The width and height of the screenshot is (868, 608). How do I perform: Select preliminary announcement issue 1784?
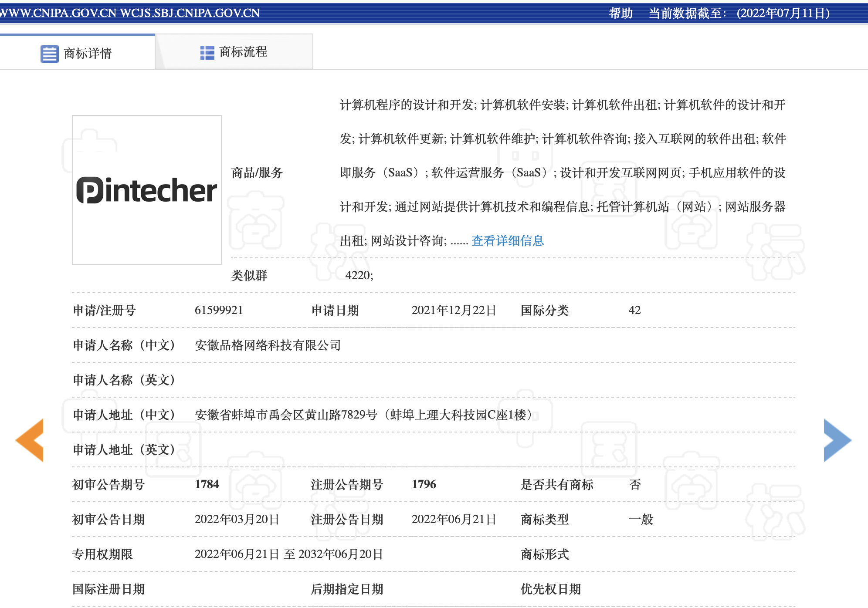click(x=207, y=484)
